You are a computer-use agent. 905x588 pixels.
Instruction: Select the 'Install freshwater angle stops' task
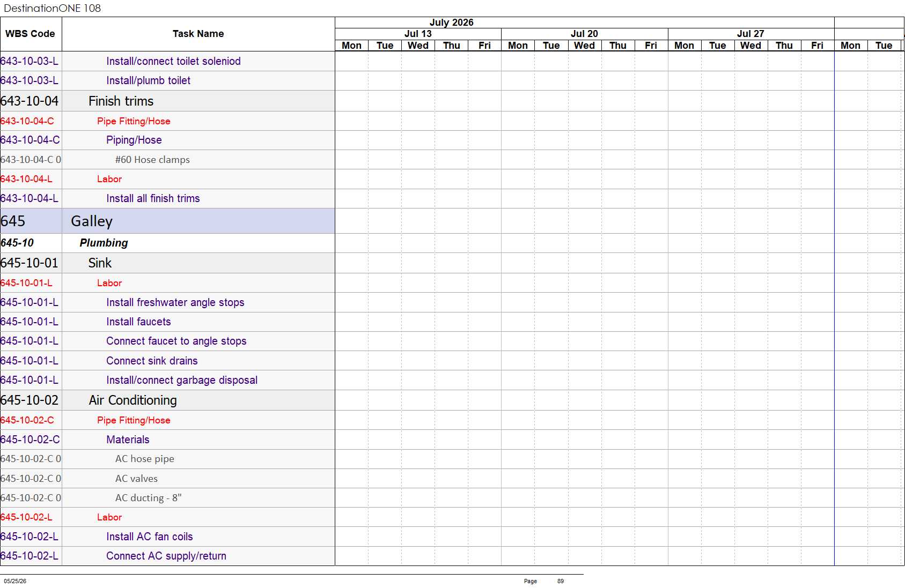click(x=175, y=302)
